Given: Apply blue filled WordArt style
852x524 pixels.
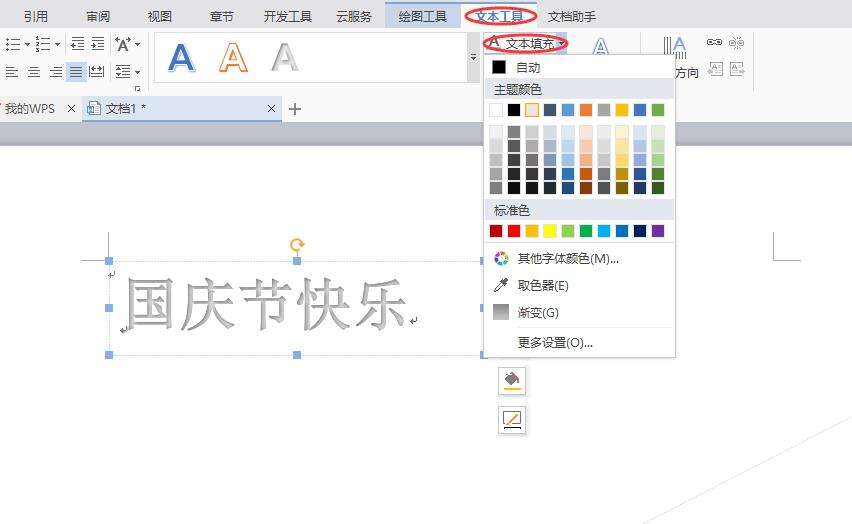Looking at the screenshot, I should (181, 58).
